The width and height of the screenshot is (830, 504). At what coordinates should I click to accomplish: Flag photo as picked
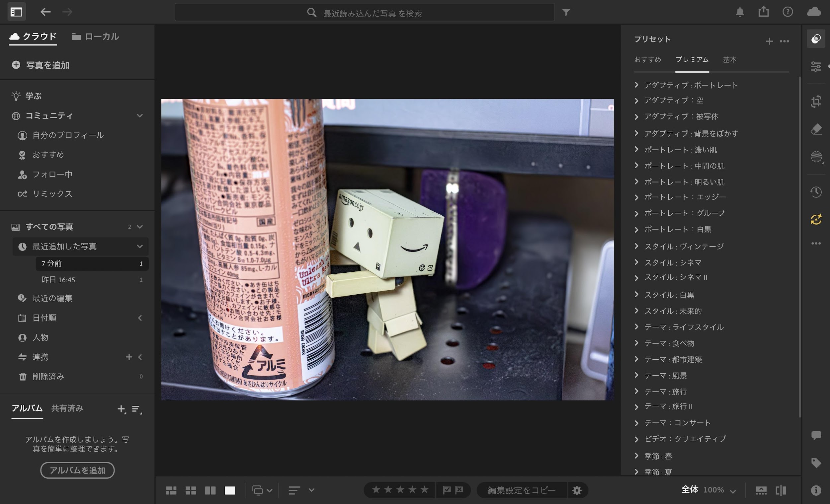pyautogui.click(x=447, y=490)
